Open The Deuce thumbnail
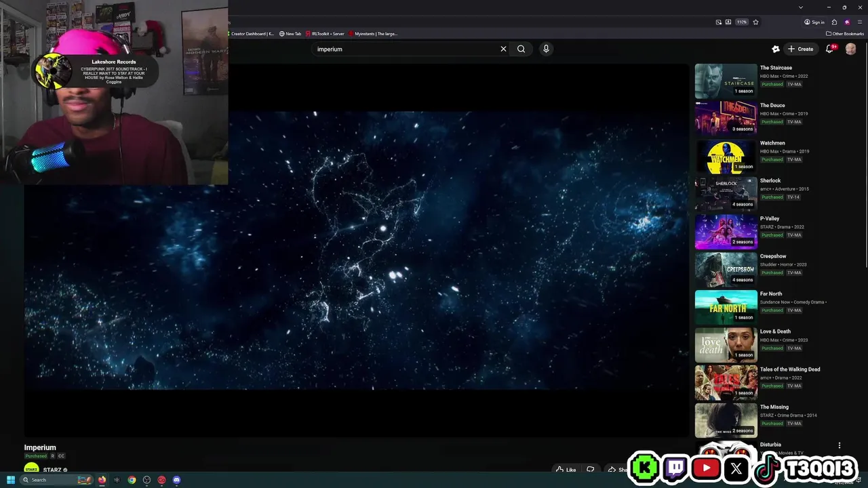This screenshot has width=868, height=488. coord(726,119)
